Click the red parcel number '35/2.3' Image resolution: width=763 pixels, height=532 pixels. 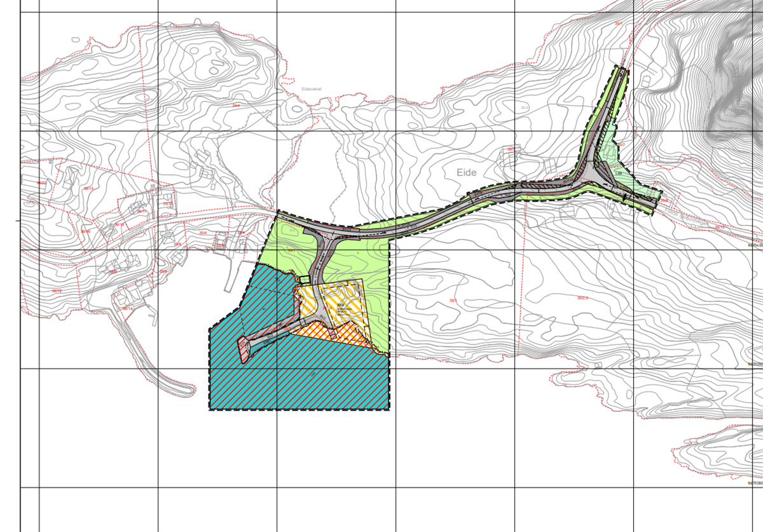coord(582,297)
